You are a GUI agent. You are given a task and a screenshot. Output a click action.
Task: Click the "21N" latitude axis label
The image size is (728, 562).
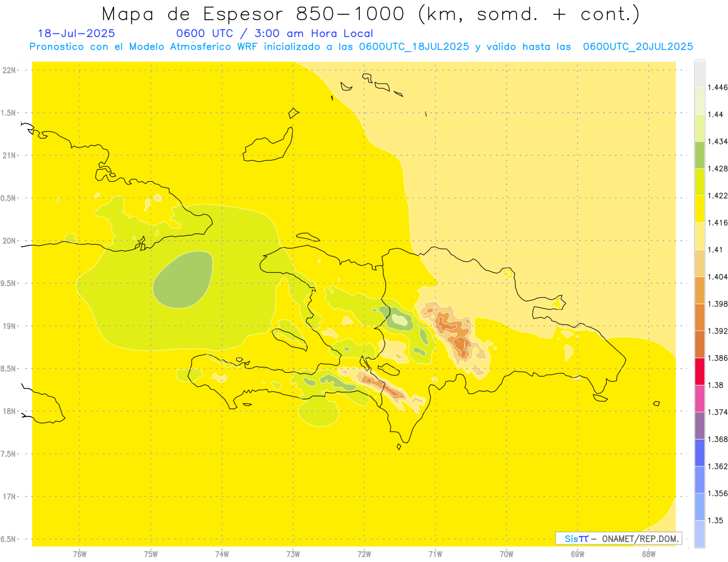9,156
